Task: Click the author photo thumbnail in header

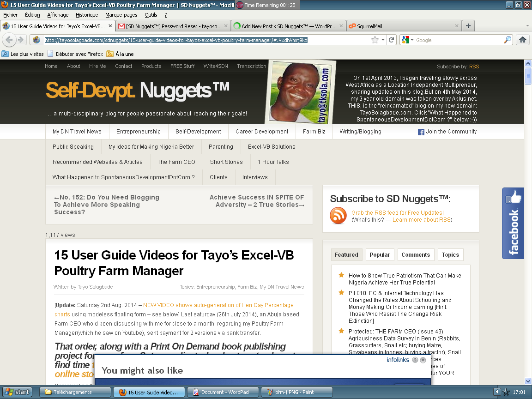Action: [300, 92]
